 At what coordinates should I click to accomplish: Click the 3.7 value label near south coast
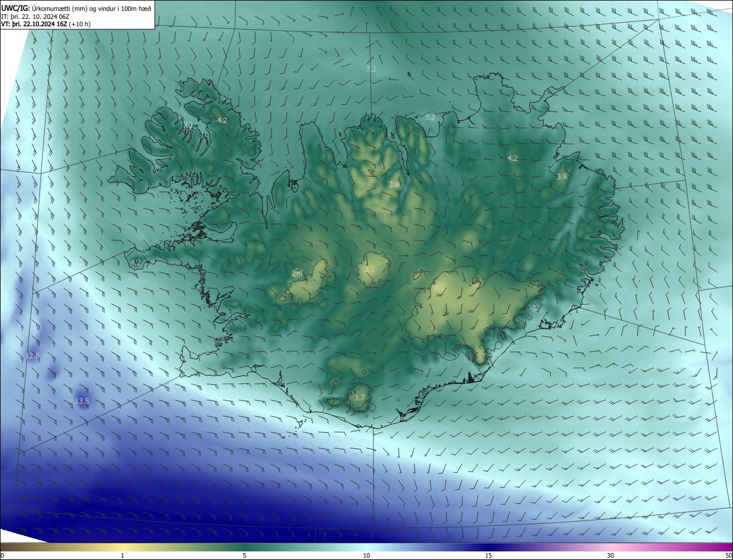pos(359,397)
